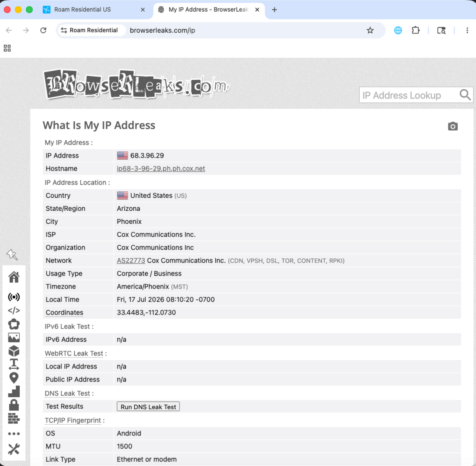Click the IP address value 68.3.96.29
The width and height of the screenshot is (476, 466).
(x=147, y=156)
